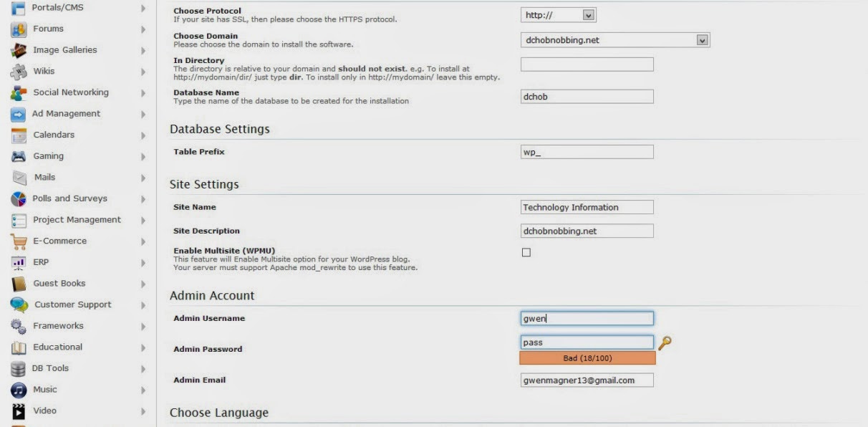The width and height of the screenshot is (868, 427).
Task: Click the Gaming controller icon
Action: click(19, 156)
